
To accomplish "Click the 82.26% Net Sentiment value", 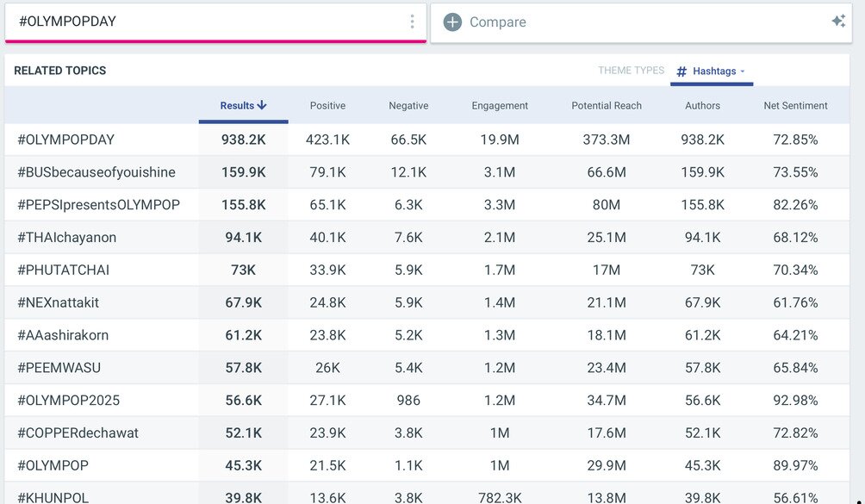I will tap(795, 204).
